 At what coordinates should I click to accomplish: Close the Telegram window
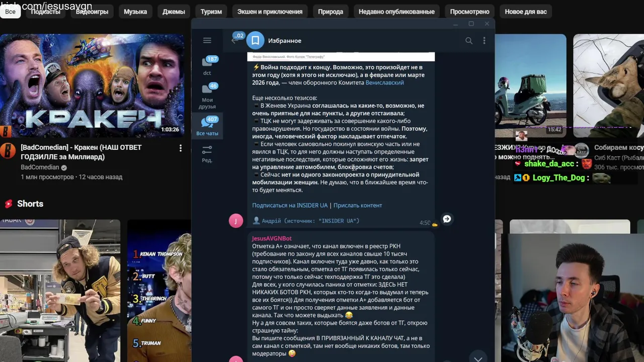[x=487, y=24]
